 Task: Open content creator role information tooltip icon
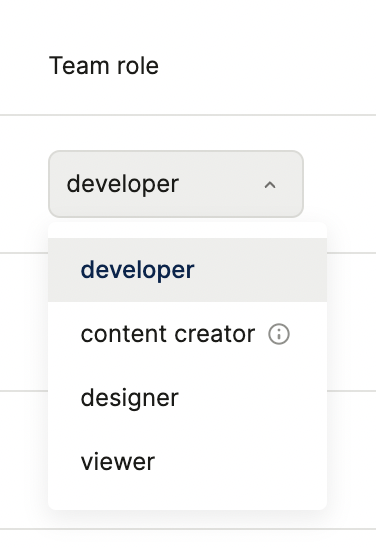(x=279, y=334)
